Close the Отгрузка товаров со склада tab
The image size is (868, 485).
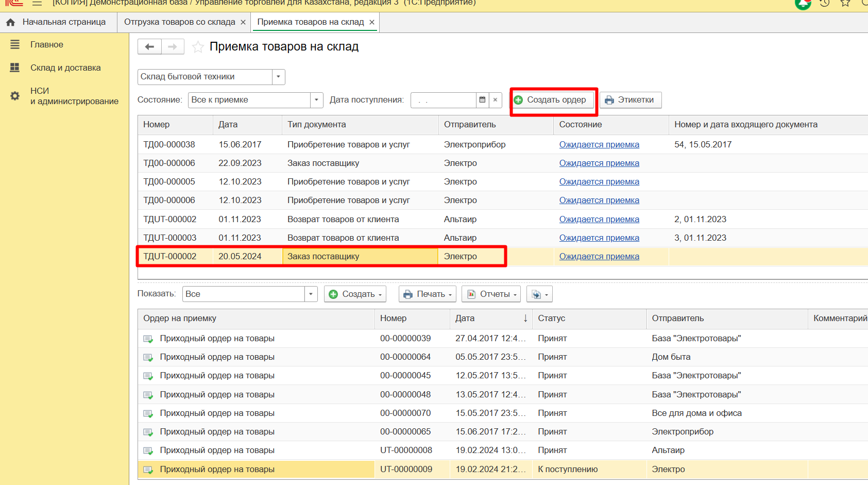[x=243, y=22]
